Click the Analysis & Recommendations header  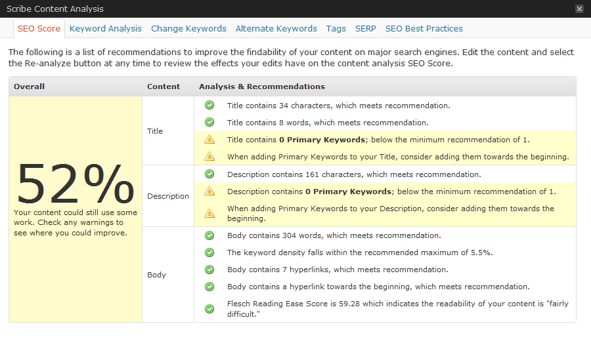[x=262, y=87]
